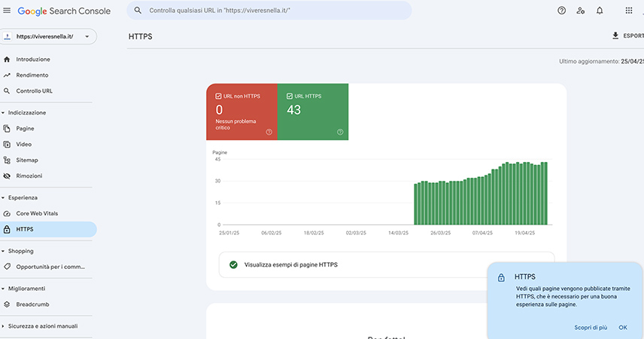Image resolution: width=644 pixels, height=339 pixels.
Task: Open the hamburger main menu
Action: coord(7,11)
